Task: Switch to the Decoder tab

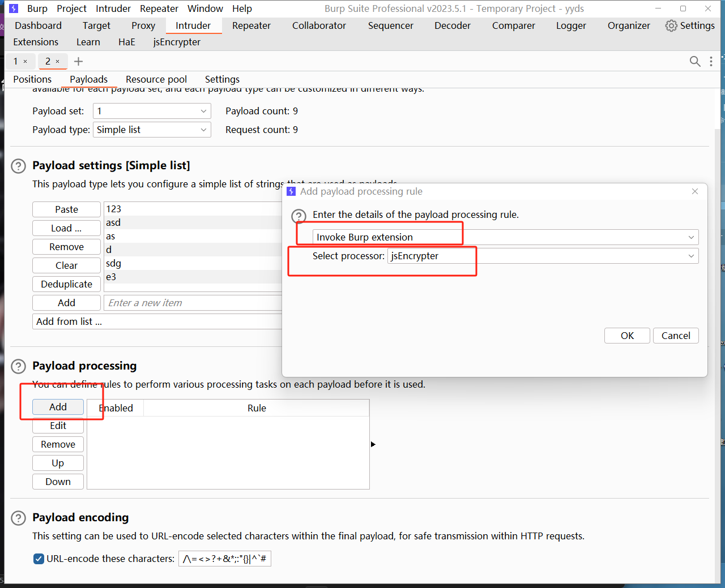Action: click(x=453, y=25)
